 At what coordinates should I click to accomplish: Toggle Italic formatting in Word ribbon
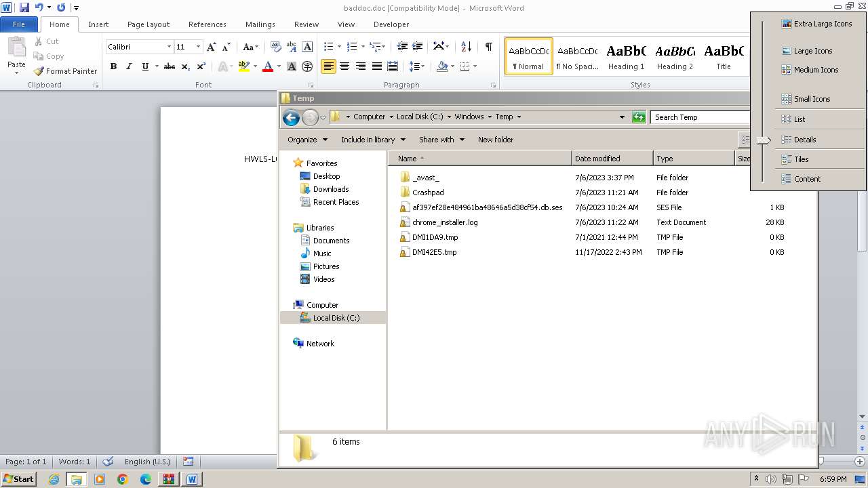point(129,66)
